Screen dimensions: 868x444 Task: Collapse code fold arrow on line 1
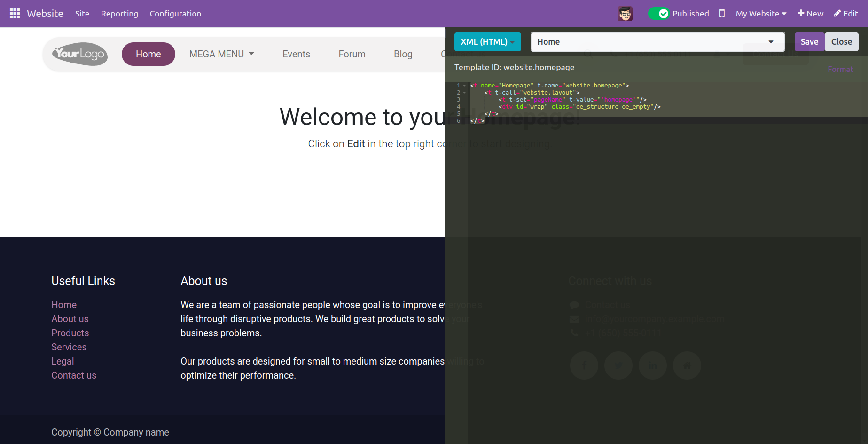tap(464, 86)
